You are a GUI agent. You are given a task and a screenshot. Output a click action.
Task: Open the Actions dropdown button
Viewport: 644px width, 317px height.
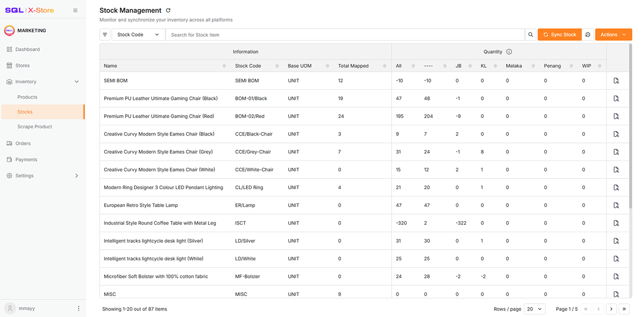pos(613,35)
